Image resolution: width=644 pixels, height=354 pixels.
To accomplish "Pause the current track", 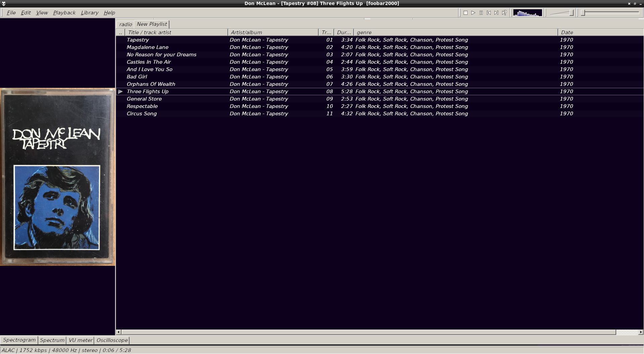I will pos(481,13).
